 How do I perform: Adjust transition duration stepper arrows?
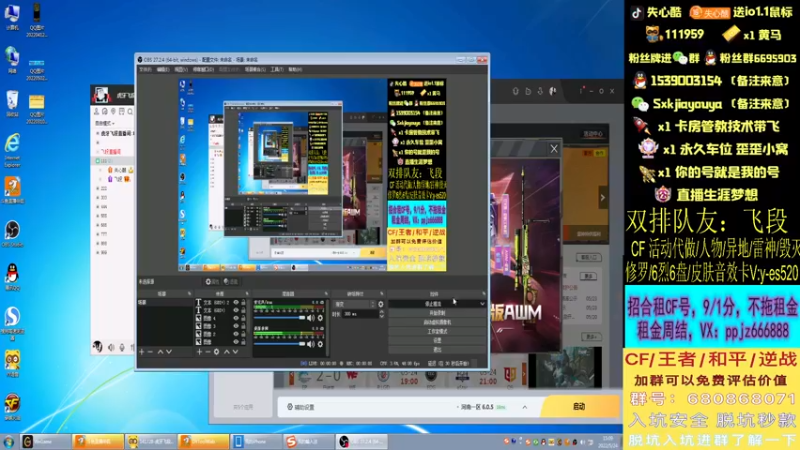pos(381,314)
